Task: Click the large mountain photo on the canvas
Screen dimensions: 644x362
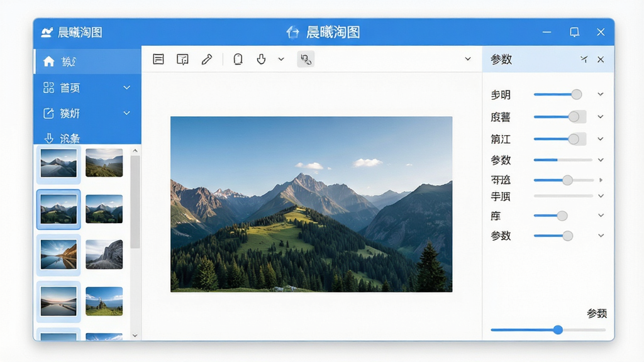Action: click(x=311, y=204)
